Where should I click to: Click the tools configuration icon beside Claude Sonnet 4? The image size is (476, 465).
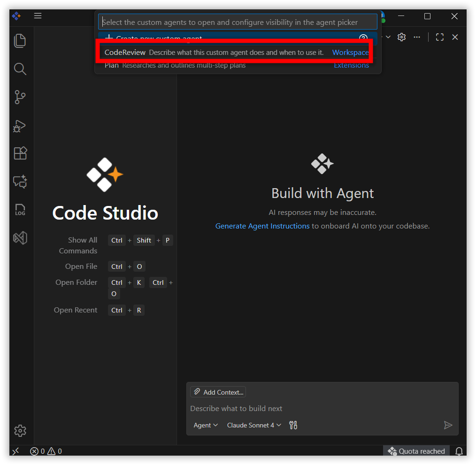(293, 425)
